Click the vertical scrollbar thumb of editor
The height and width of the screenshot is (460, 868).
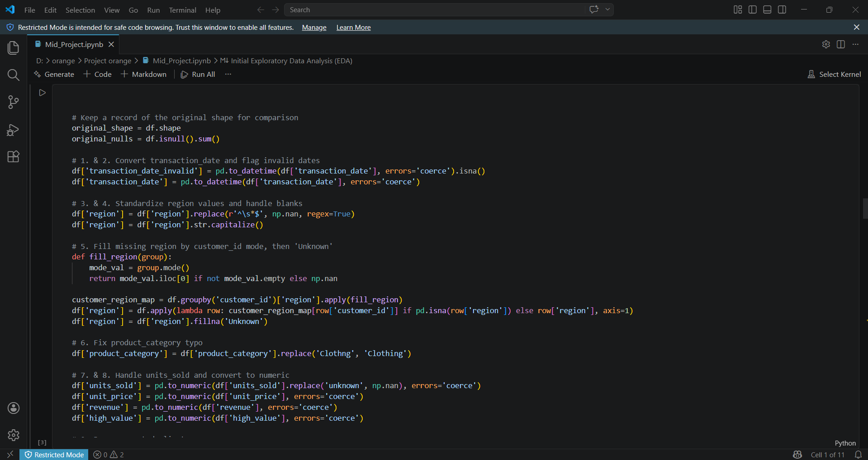pos(865,208)
